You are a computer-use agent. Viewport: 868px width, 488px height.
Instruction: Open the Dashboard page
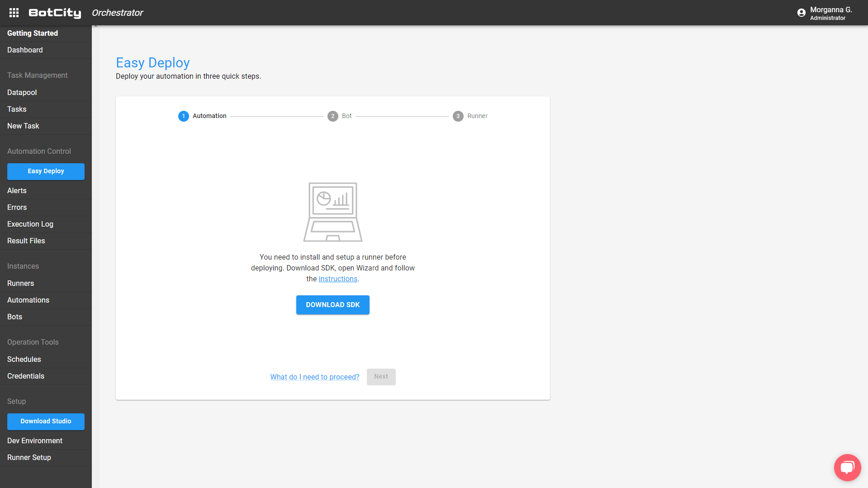(x=25, y=50)
